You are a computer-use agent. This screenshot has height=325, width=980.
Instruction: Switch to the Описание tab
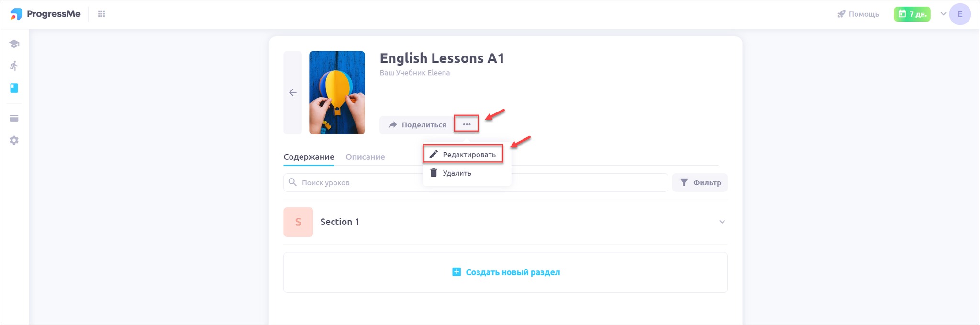tap(365, 157)
